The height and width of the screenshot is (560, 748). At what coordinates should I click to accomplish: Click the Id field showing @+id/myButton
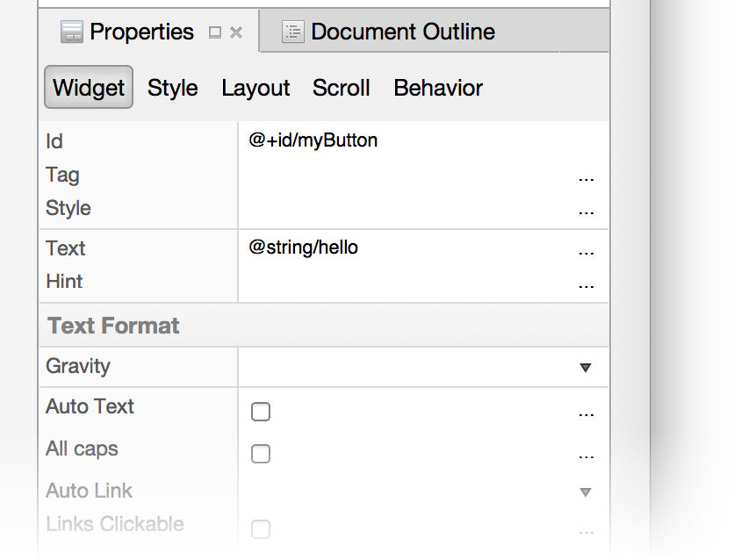point(312,140)
